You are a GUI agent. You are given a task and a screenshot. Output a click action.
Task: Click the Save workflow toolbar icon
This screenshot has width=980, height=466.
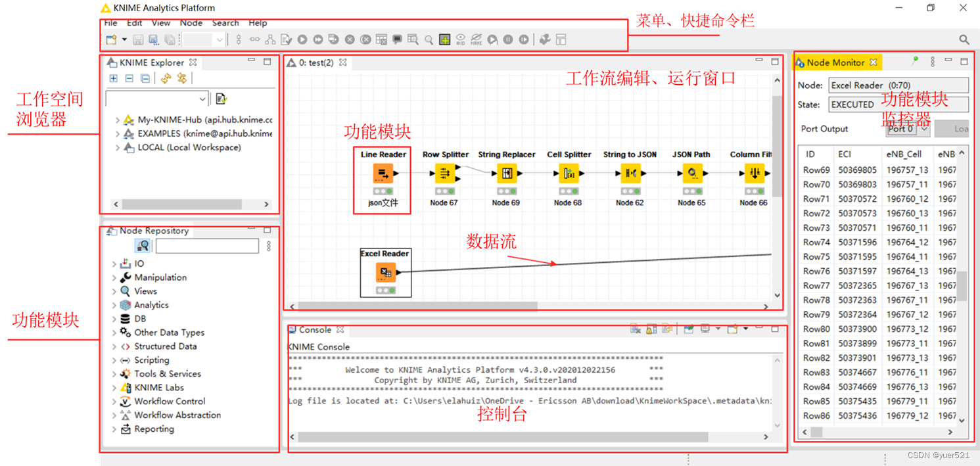pos(138,39)
